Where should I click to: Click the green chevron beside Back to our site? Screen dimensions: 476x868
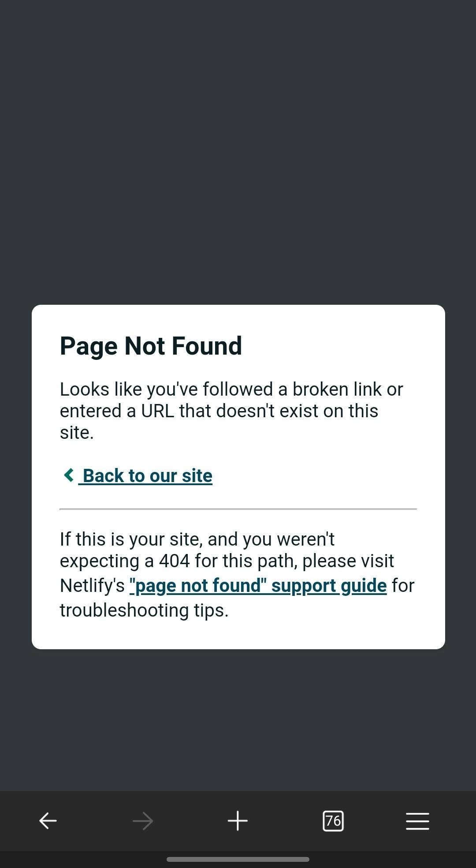click(68, 475)
